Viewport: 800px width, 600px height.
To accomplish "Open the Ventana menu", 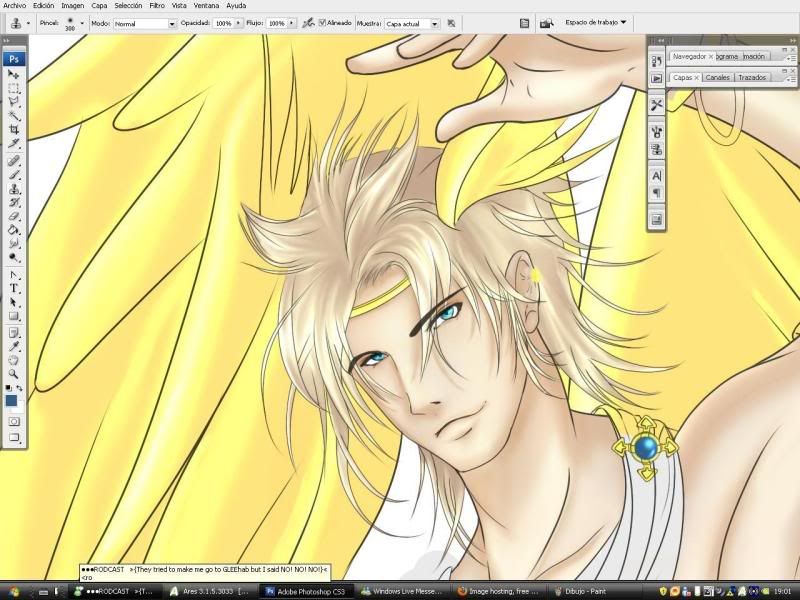I will click(x=206, y=6).
